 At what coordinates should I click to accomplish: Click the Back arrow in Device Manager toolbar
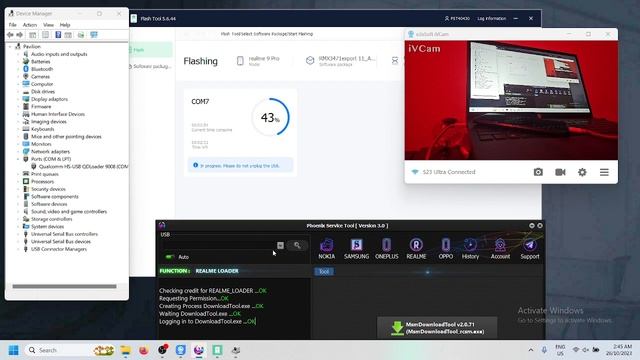click(11, 35)
